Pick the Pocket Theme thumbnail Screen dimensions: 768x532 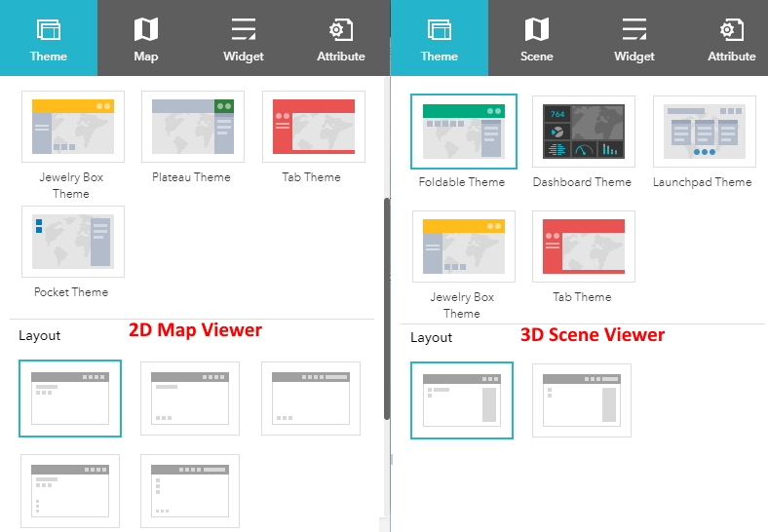click(73, 242)
